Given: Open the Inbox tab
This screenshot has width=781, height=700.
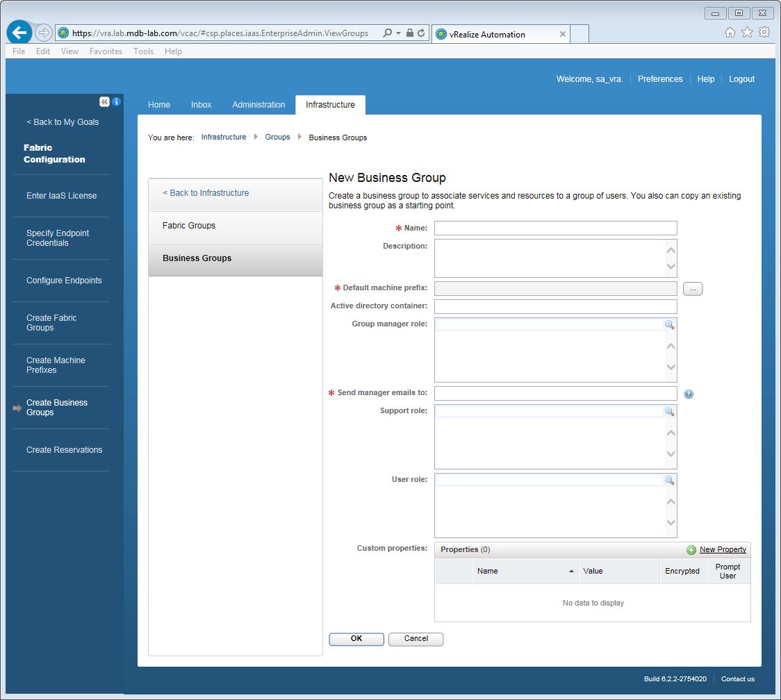Looking at the screenshot, I should pos(201,105).
